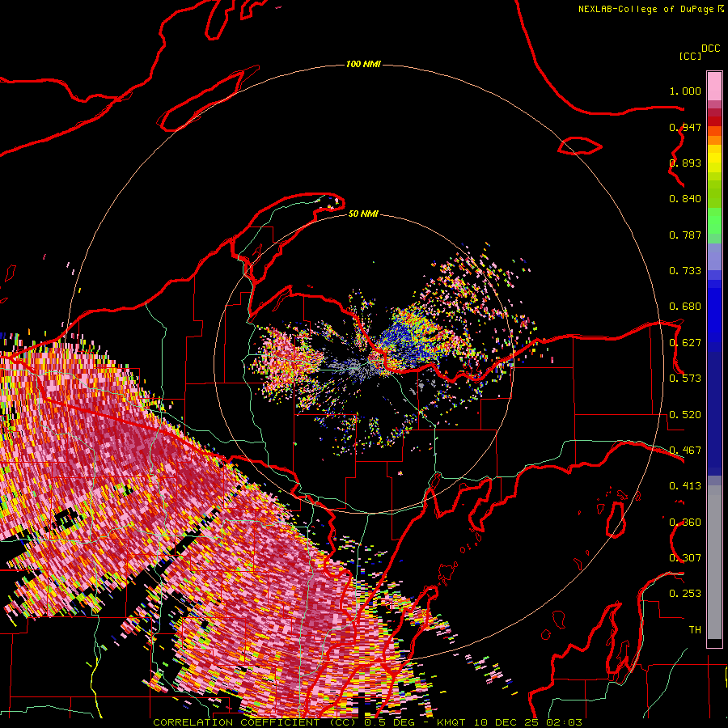Pick the lavender swatch above 0.733
This screenshot has width=728, height=728.
(714, 256)
